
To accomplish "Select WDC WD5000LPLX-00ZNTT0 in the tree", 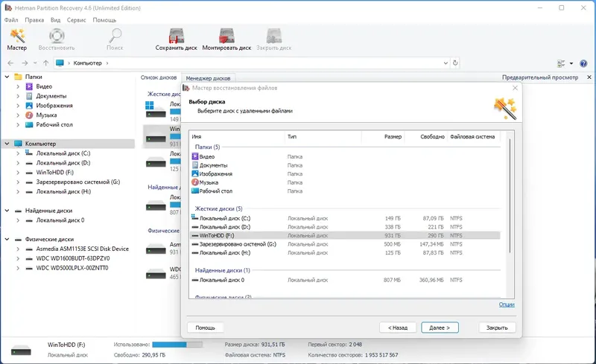I will [x=72, y=268].
